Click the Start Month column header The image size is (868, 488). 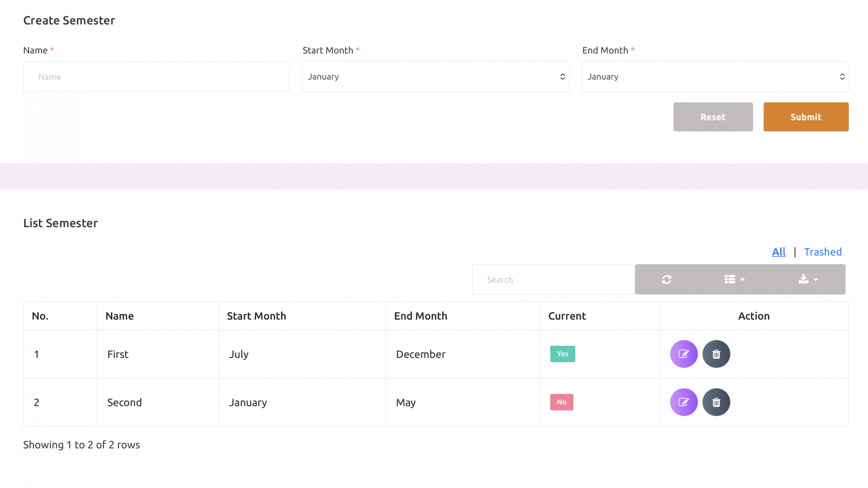tap(256, 316)
